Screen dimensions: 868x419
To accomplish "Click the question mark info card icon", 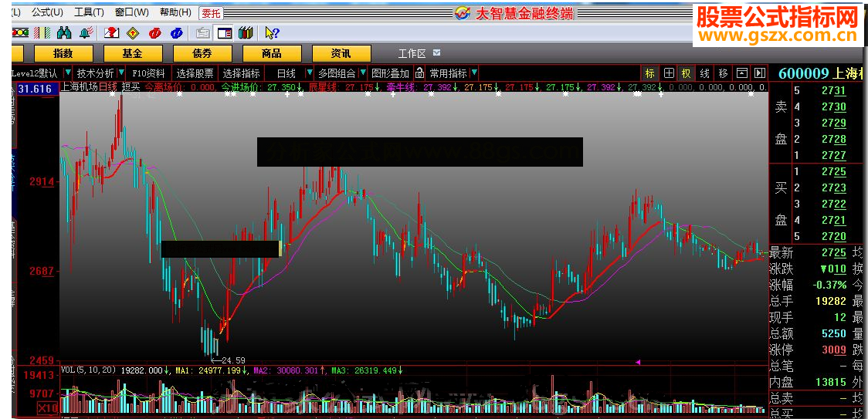I will point(111,33).
